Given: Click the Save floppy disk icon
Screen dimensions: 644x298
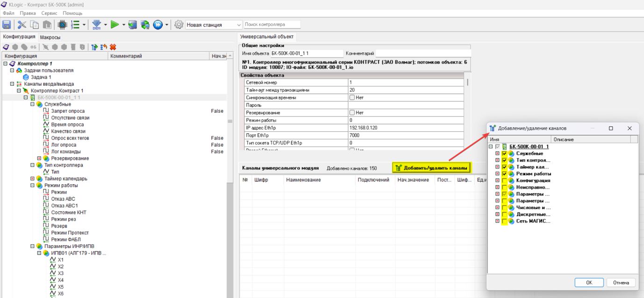Looking at the screenshot, I should [x=7, y=25].
